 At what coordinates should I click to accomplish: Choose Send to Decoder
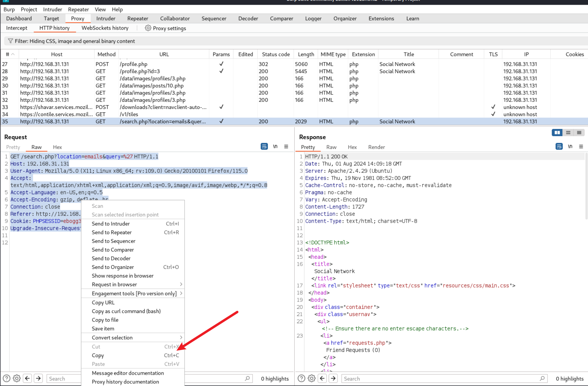pyautogui.click(x=133, y=258)
